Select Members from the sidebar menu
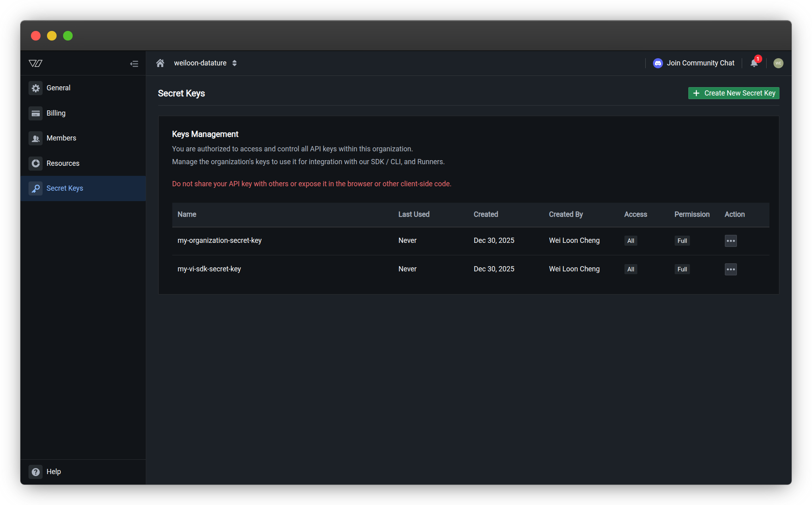 tap(61, 138)
